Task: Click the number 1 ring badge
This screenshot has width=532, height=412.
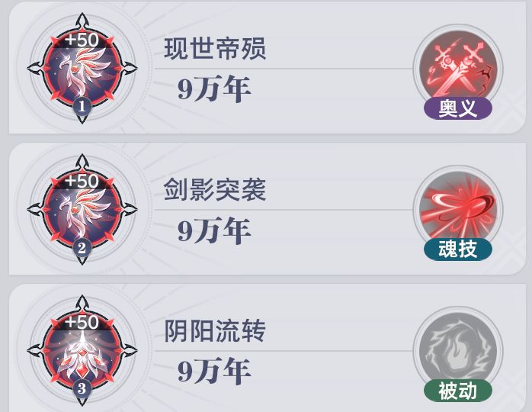Action: (82, 107)
